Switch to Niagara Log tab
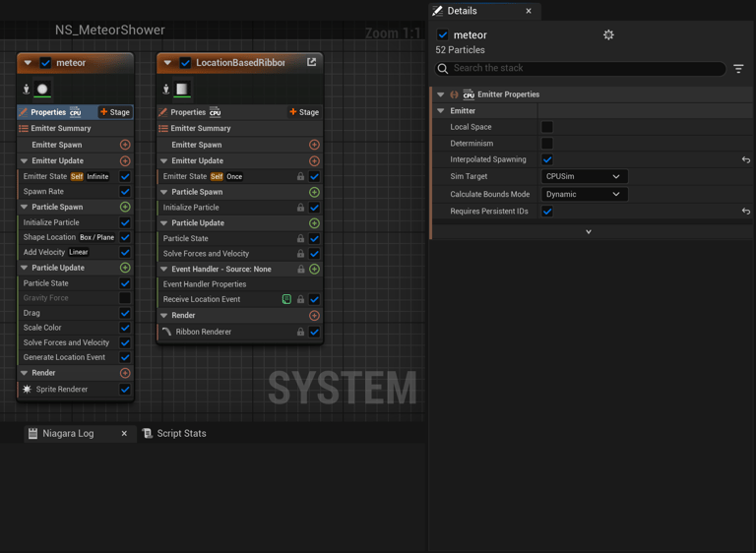 click(x=68, y=433)
